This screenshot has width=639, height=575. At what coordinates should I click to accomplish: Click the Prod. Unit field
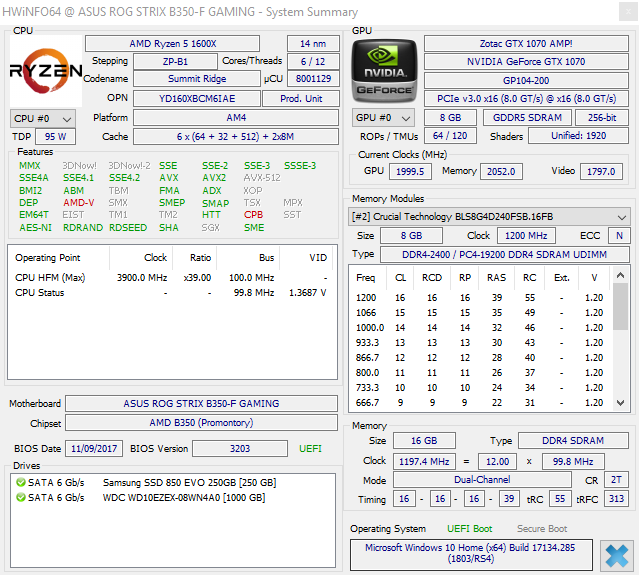[301, 99]
